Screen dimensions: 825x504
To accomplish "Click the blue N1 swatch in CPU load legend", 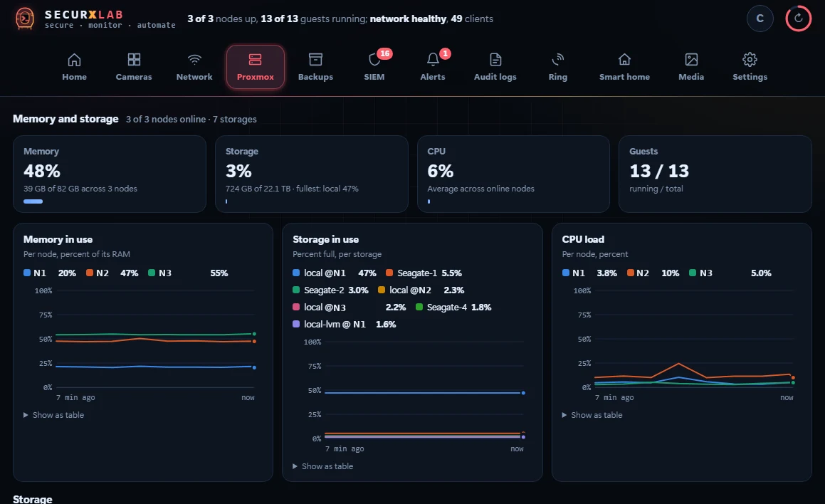I will tap(566, 273).
